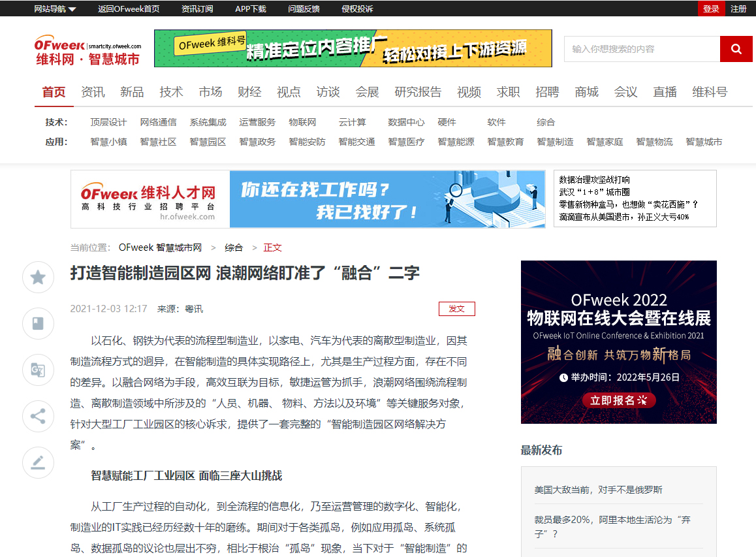The width and height of the screenshot is (756, 557).
Task: Switch to the 研究报告 tab
Action: click(x=418, y=92)
